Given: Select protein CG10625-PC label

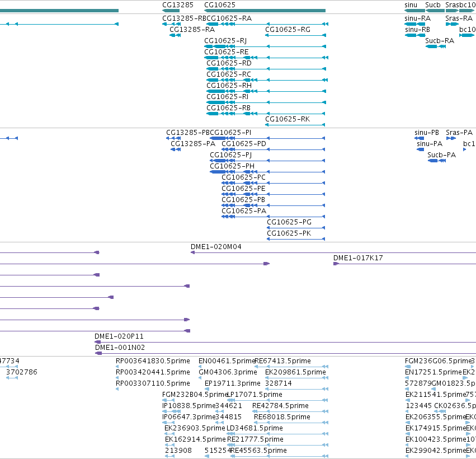Looking at the screenshot, I should click(243, 177).
